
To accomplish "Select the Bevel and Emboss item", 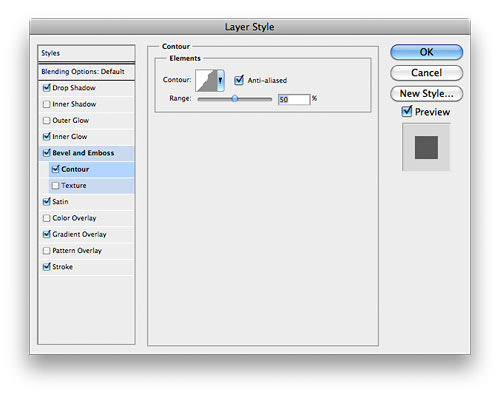I will coord(87,153).
